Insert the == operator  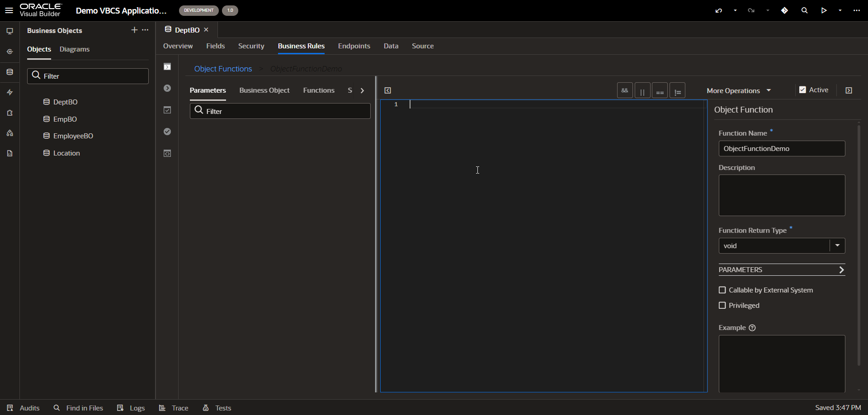(x=660, y=90)
